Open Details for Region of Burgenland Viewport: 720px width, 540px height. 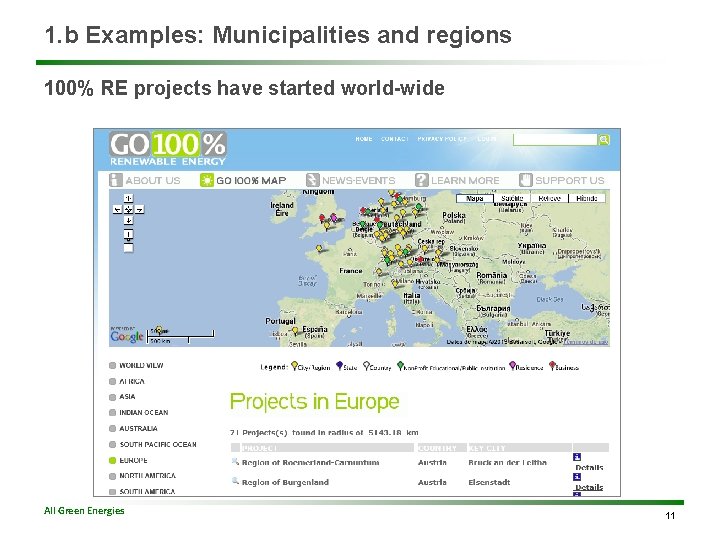589,487
